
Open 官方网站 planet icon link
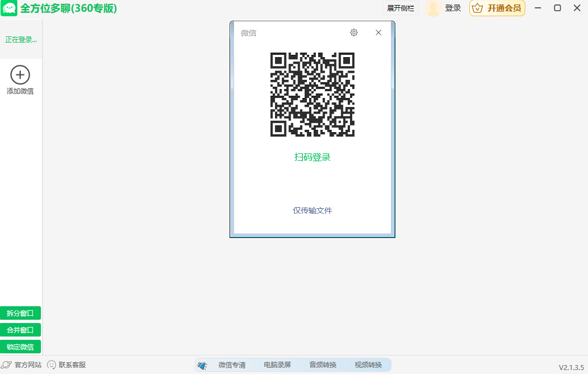(x=7, y=364)
